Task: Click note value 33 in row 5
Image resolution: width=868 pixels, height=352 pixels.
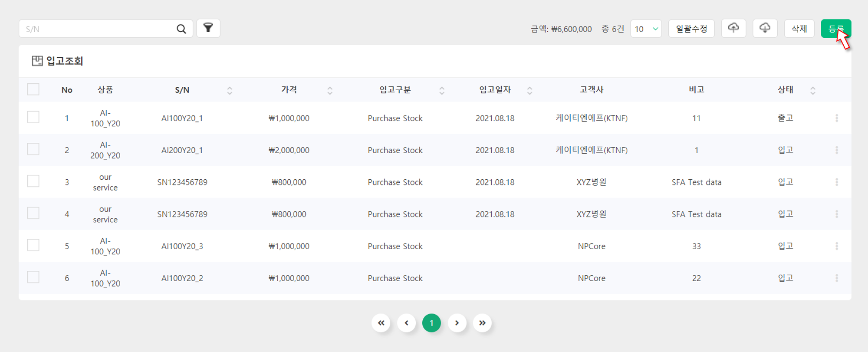Action: pyautogui.click(x=697, y=246)
